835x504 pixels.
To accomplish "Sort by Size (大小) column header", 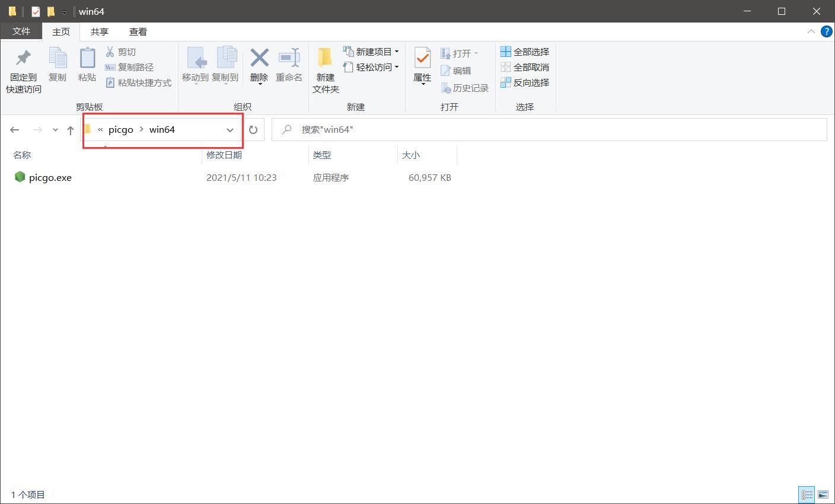I will coord(411,155).
